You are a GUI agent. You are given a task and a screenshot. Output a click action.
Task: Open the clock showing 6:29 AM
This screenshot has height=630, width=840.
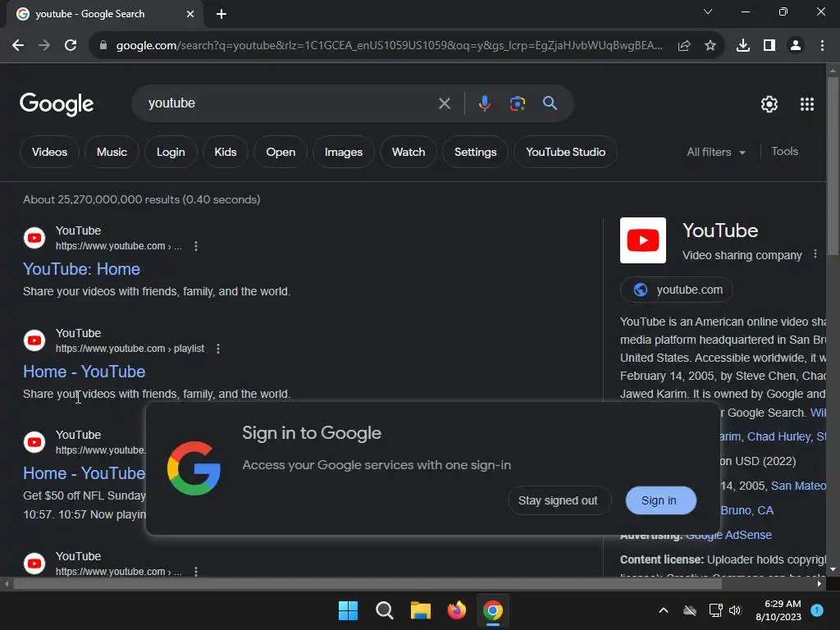pyautogui.click(x=778, y=610)
